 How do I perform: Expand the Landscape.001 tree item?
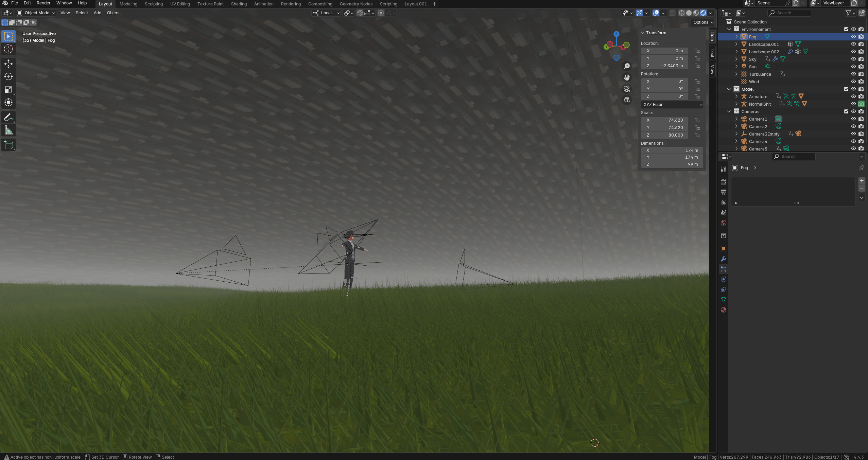(x=736, y=44)
